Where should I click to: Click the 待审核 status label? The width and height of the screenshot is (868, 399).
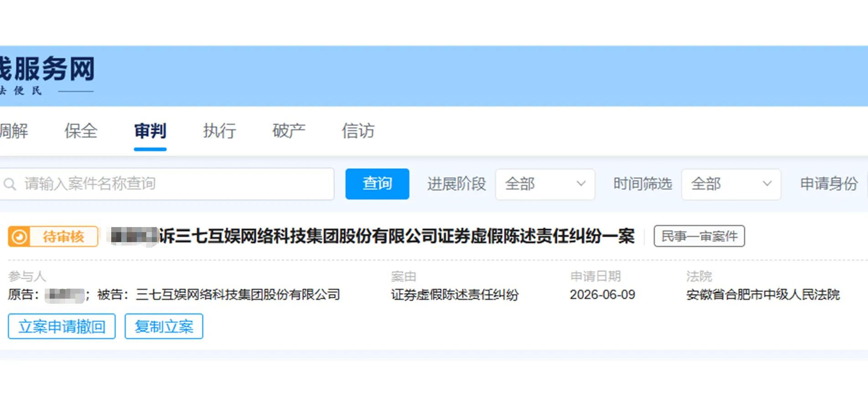[x=63, y=237]
